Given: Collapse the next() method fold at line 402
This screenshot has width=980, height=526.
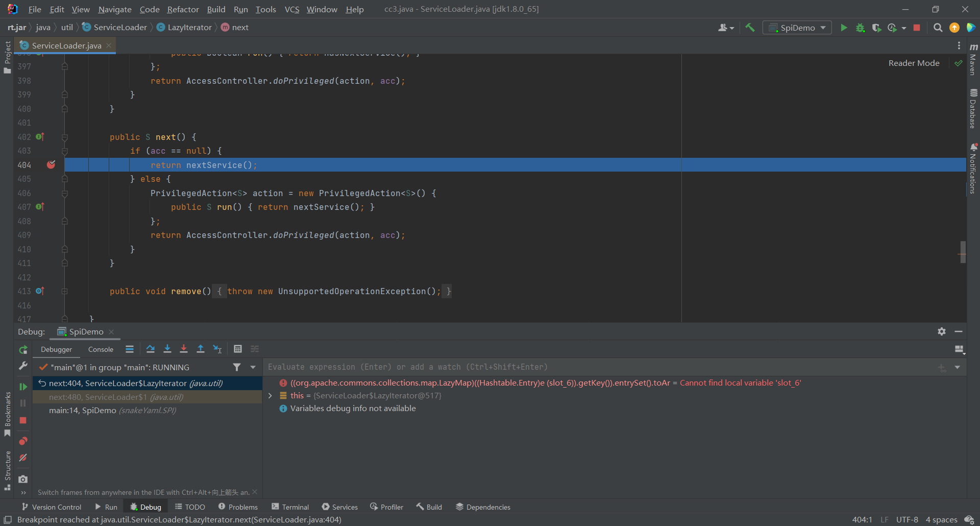Looking at the screenshot, I should pyautogui.click(x=65, y=137).
